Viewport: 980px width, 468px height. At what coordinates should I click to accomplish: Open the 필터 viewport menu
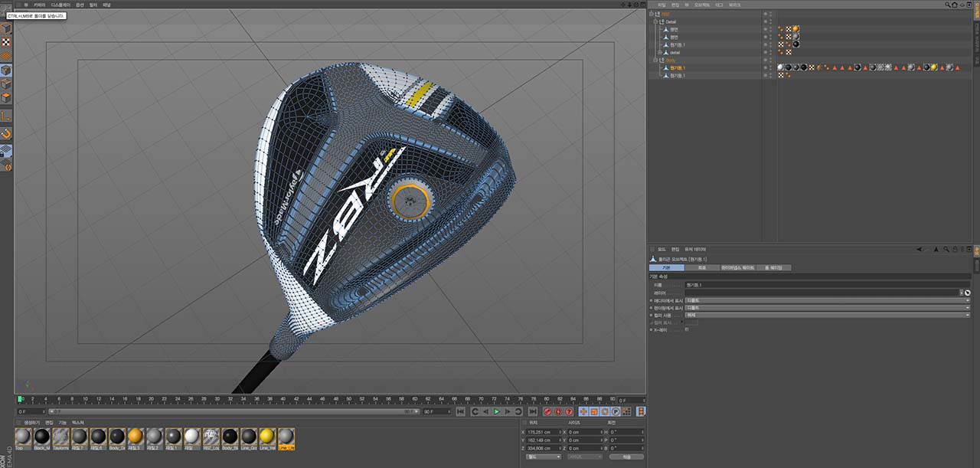coord(93,5)
